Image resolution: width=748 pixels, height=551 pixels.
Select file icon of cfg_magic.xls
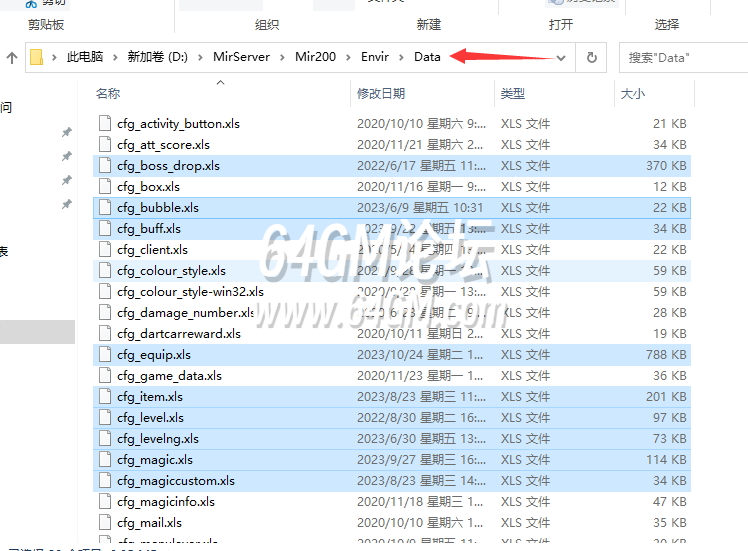click(x=105, y=459)
